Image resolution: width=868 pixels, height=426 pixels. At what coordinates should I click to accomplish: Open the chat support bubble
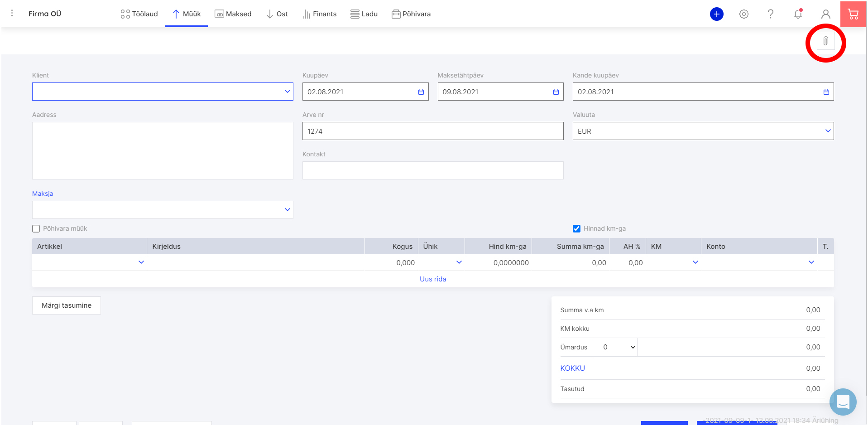[x=843, y=402]
